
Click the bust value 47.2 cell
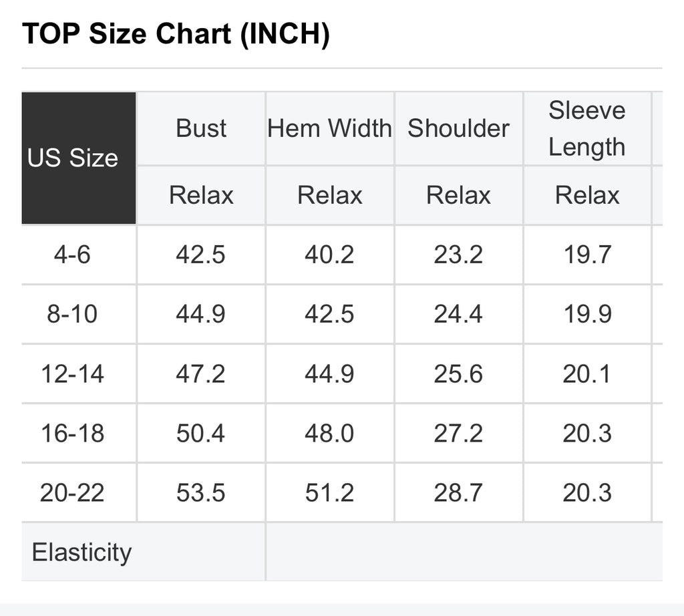(201, 374)
